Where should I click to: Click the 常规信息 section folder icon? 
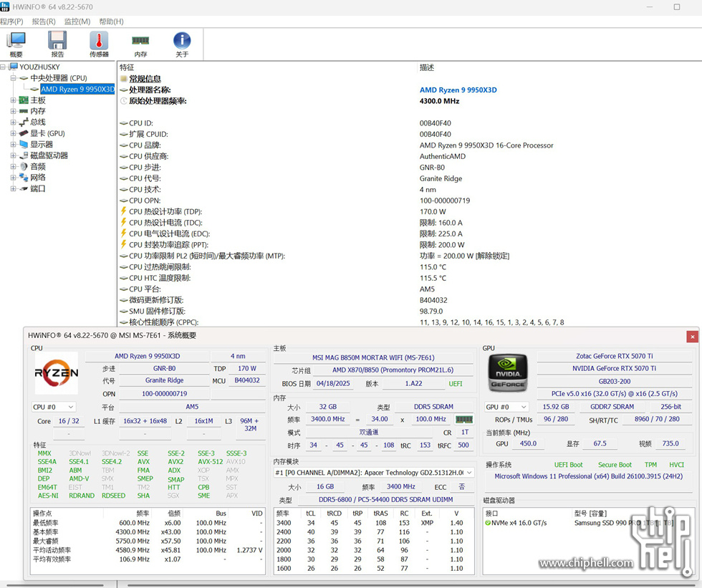click(123, 78)
